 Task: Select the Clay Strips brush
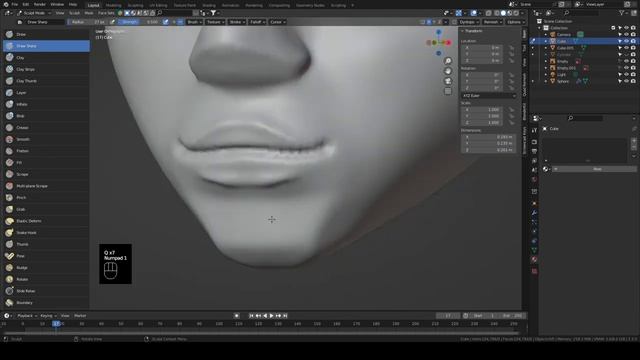pos(46,69)
